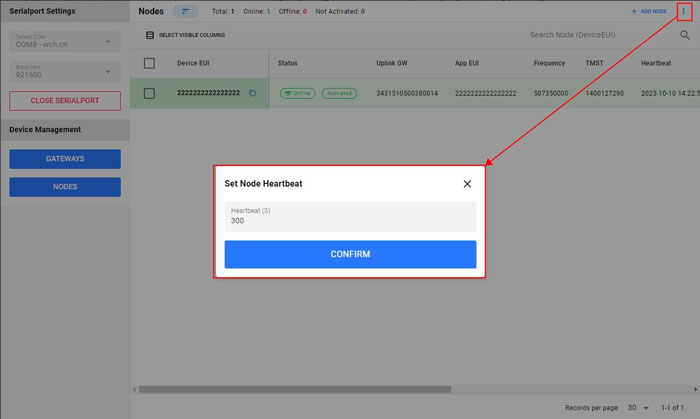700x419 pixels.
Task: Click the search magnifier icon
Action: pos(685,35)
